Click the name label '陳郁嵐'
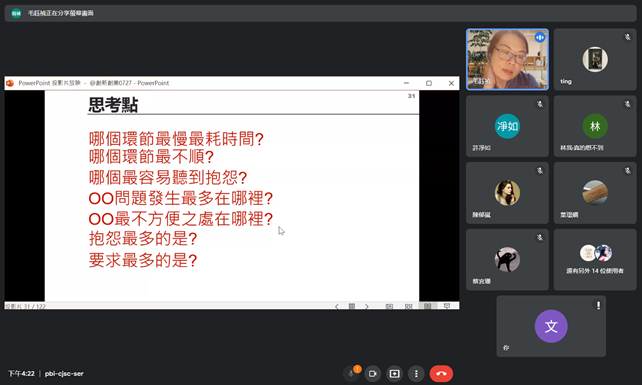Viewport: 642px width, 385px height. point(482,215)
